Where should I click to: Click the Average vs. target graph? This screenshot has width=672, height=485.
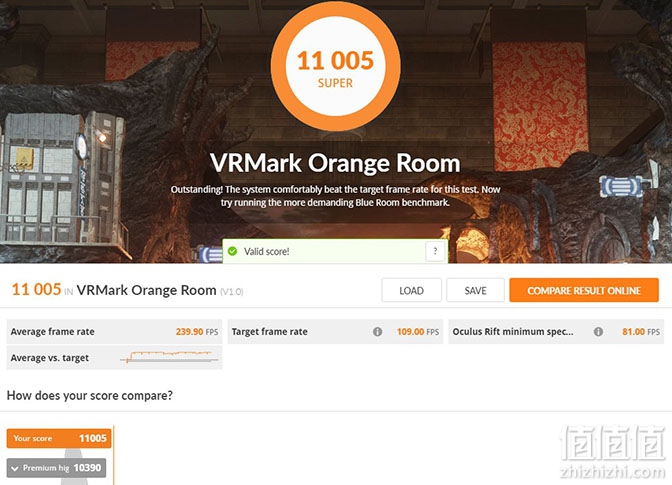pos(170,357)
